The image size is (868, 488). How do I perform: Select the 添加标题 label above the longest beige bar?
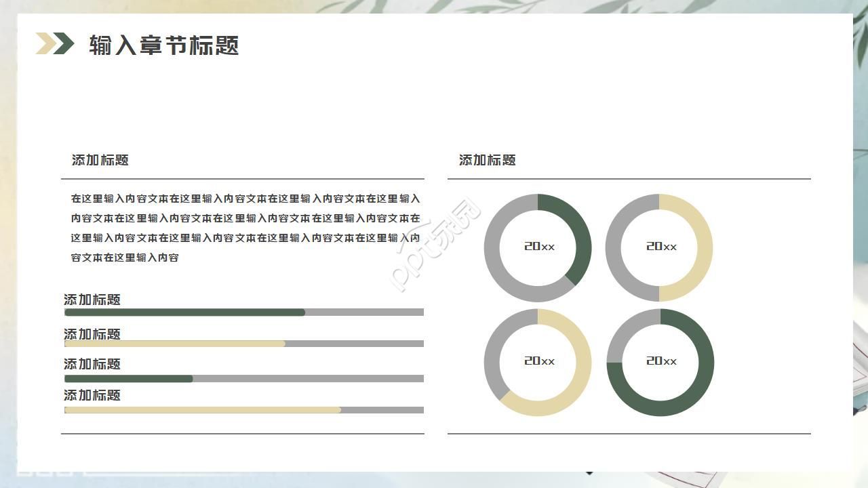pos(92,395)
